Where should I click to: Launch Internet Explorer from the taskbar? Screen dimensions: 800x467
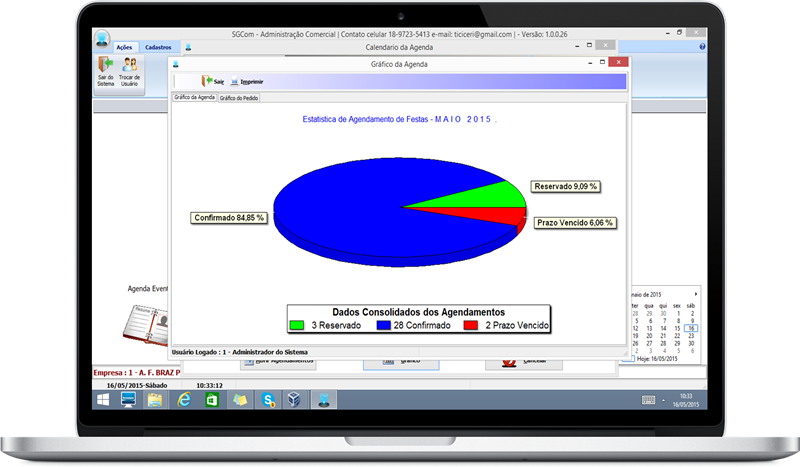coord(184,400)
